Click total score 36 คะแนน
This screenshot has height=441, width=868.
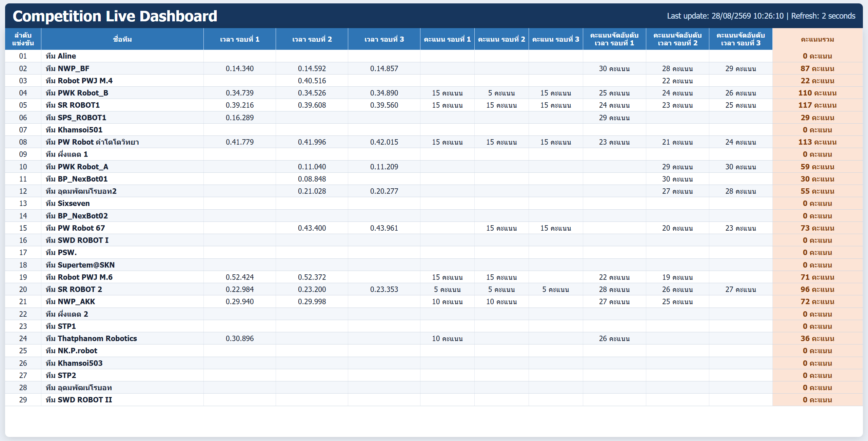(817, 338)
